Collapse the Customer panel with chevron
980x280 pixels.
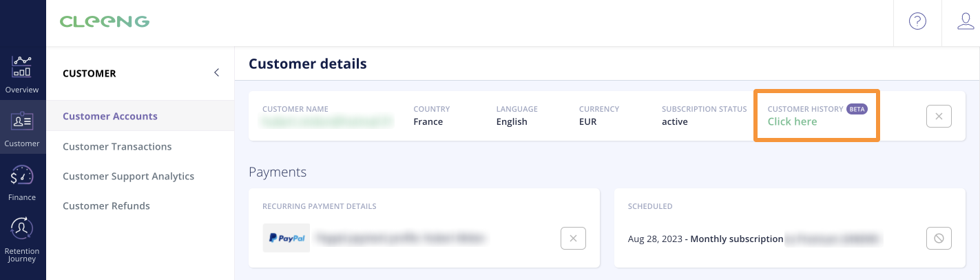(216, 72)
